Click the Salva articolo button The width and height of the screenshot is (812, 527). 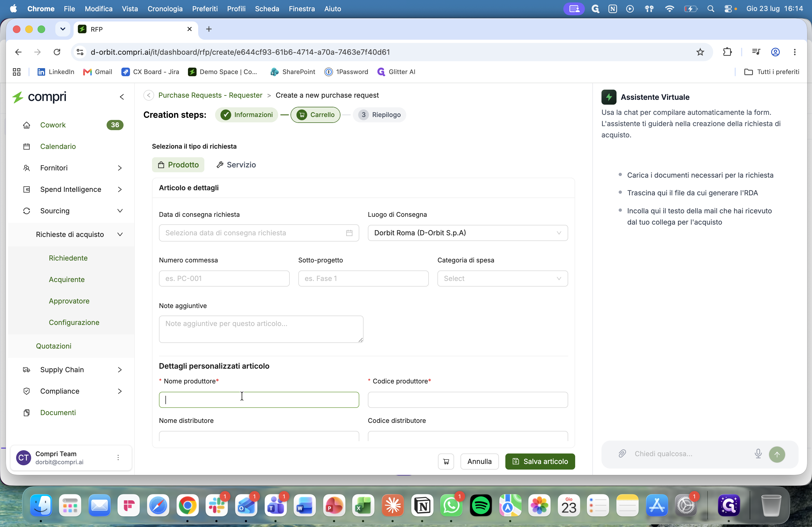[x=540, y=462]
